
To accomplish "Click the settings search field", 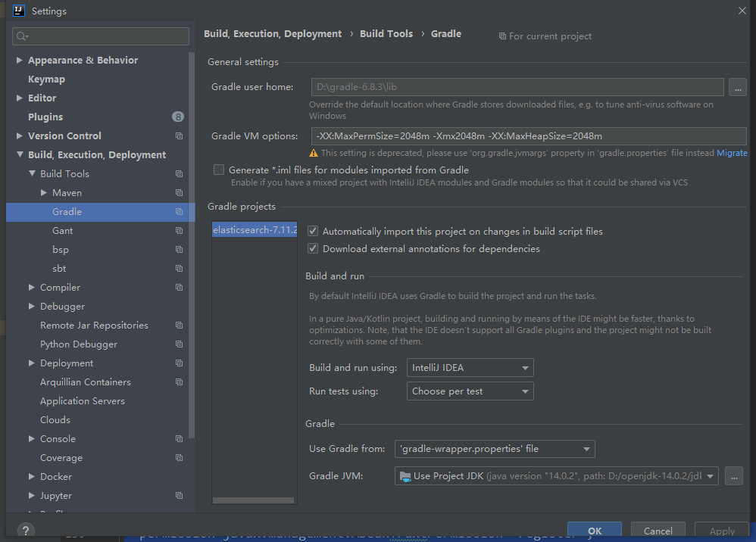I will tap(101, 36).
